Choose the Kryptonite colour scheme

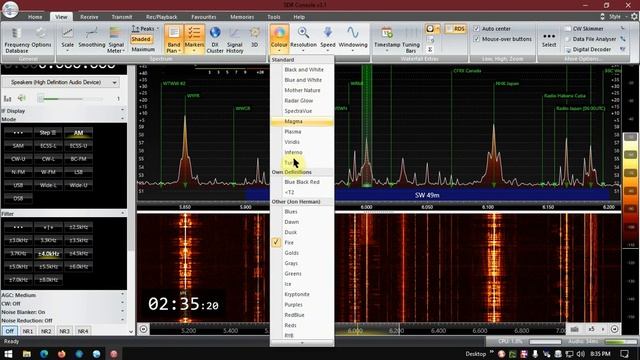click(302, 294)
